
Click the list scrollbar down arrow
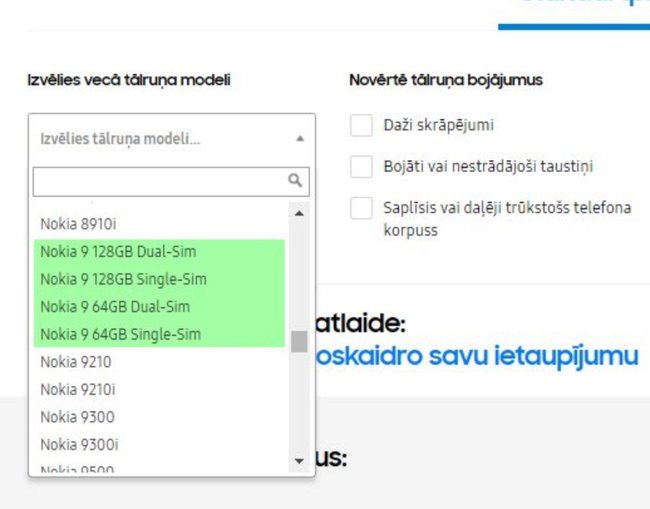click(299, 461)
